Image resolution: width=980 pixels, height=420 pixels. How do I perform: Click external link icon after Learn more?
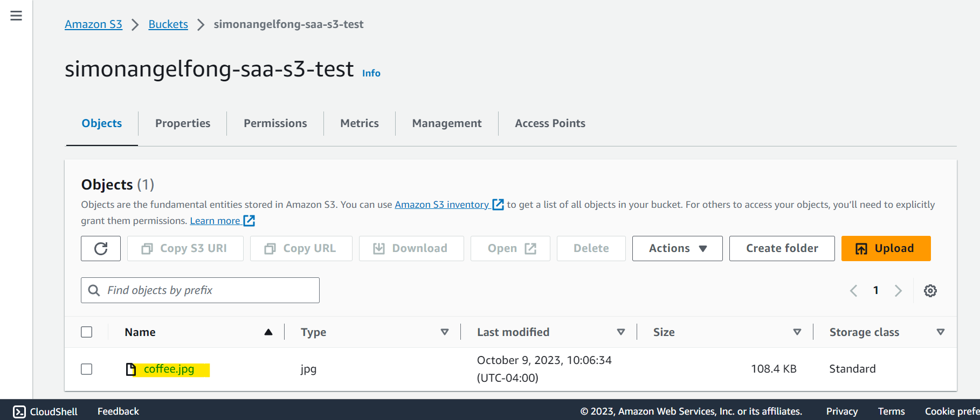pyautogui.click(x=249, y=221)
